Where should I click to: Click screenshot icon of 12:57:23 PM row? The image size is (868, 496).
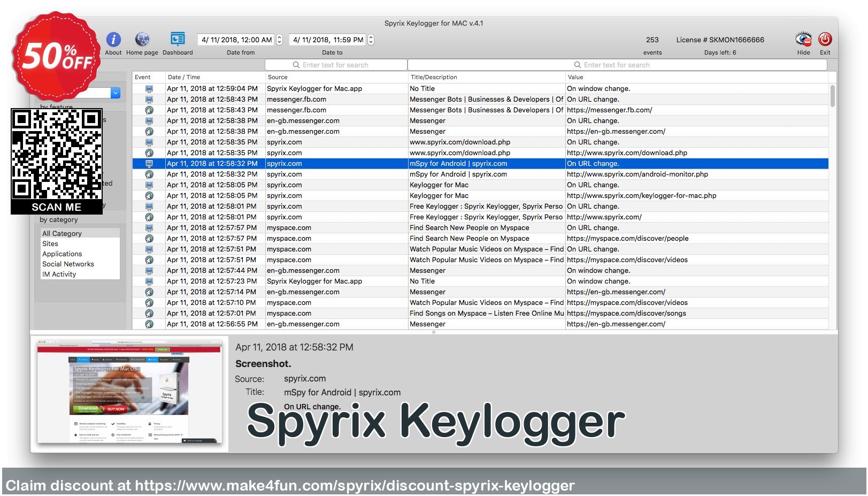click(149, 281)
